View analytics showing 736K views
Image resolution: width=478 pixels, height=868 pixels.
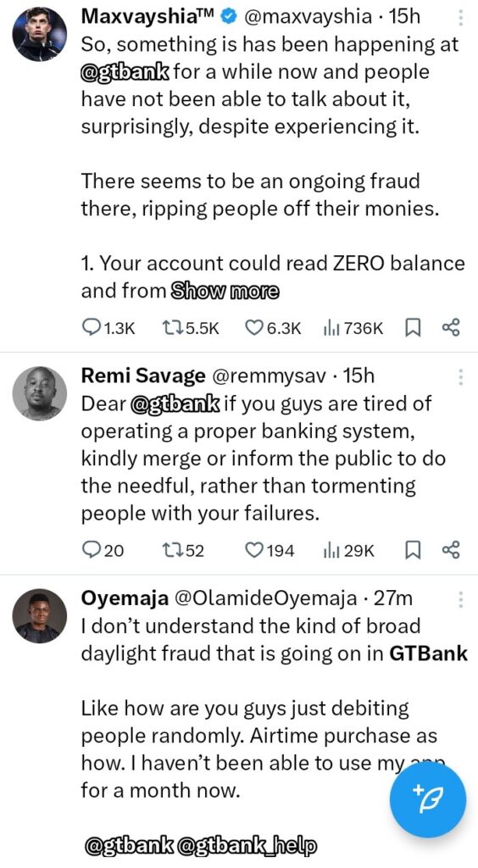(x=353, y=329)
